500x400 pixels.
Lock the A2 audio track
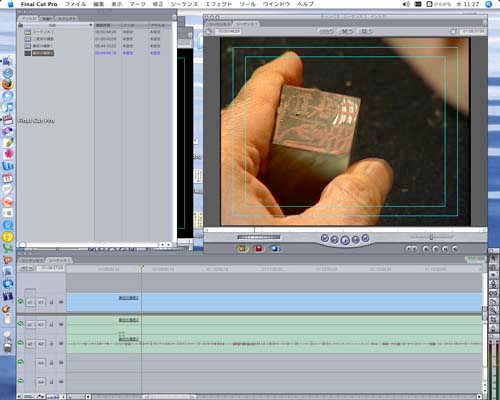pos(52,344)
